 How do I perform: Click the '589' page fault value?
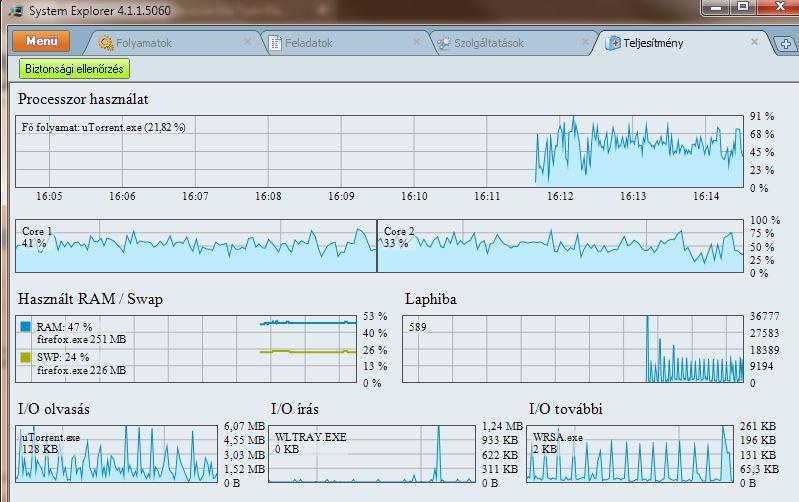tap(417, 327)
